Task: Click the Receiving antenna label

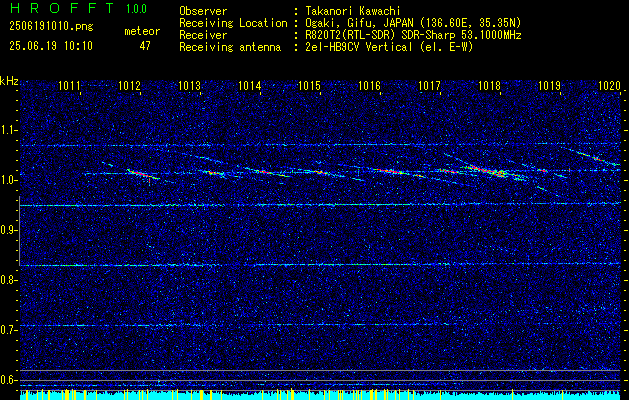Action: pyautogui.click(x=230, y=47)
